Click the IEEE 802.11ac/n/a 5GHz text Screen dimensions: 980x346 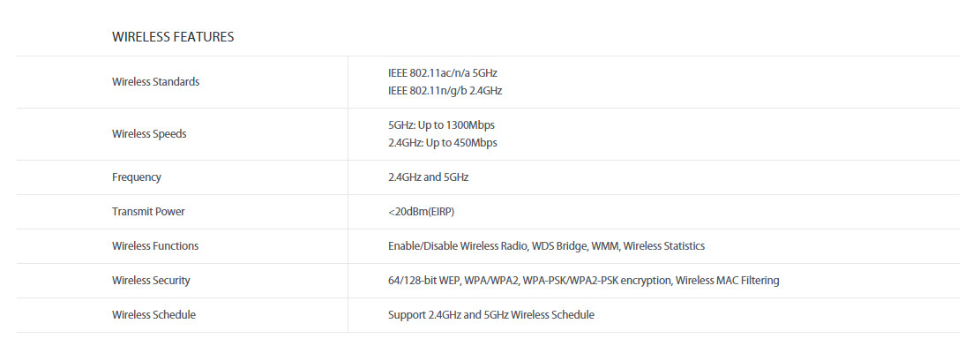click(x=443, y=72)
